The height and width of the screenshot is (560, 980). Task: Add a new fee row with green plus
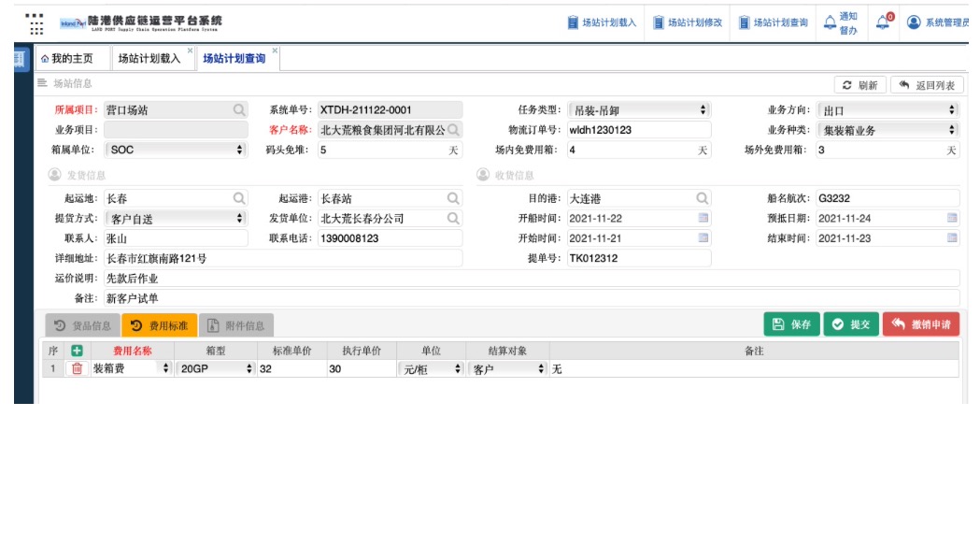click(77, 351)
